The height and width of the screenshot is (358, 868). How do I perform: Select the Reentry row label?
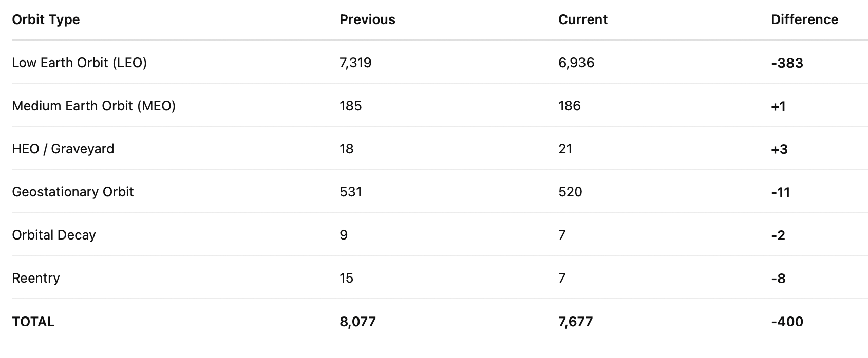coord(35,278)
